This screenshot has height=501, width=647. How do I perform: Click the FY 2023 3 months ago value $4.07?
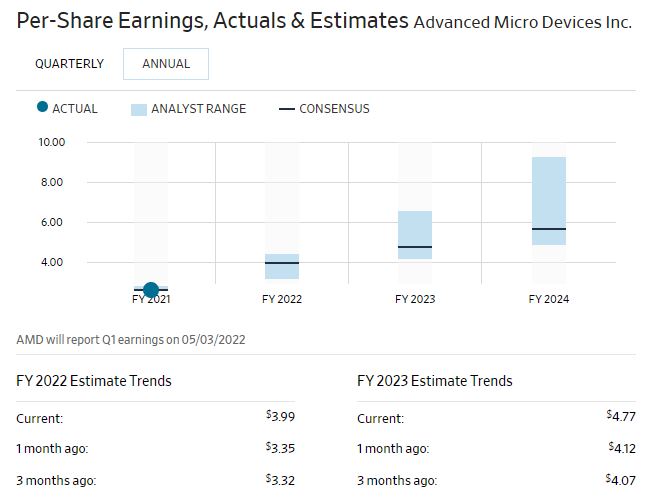point(621,480)
